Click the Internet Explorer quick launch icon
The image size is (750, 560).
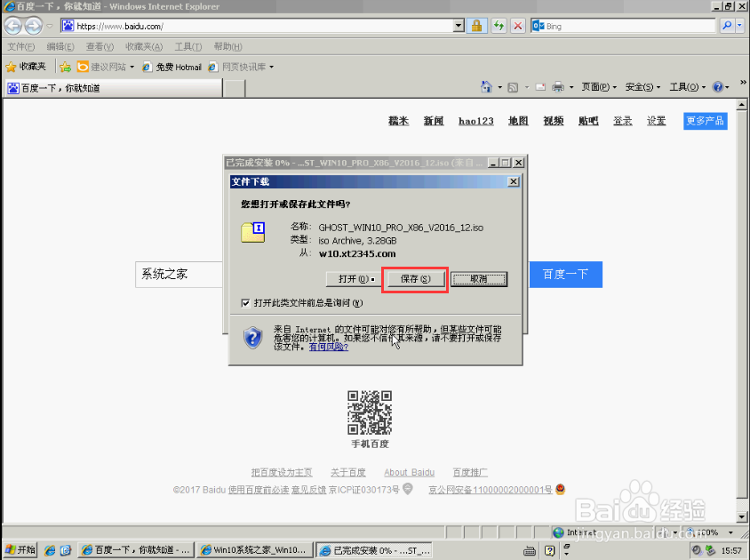pyautogui.click(x=50, y=550)
